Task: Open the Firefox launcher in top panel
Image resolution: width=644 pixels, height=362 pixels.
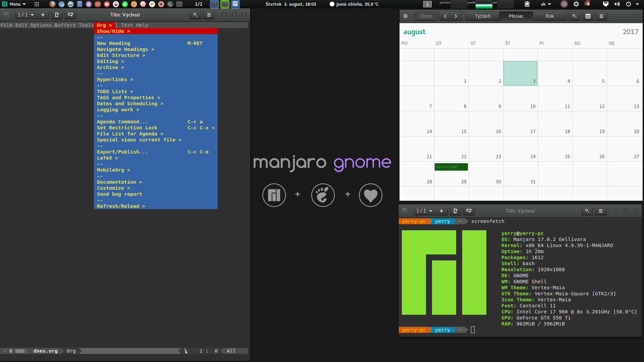Action: tap(52, 4)
